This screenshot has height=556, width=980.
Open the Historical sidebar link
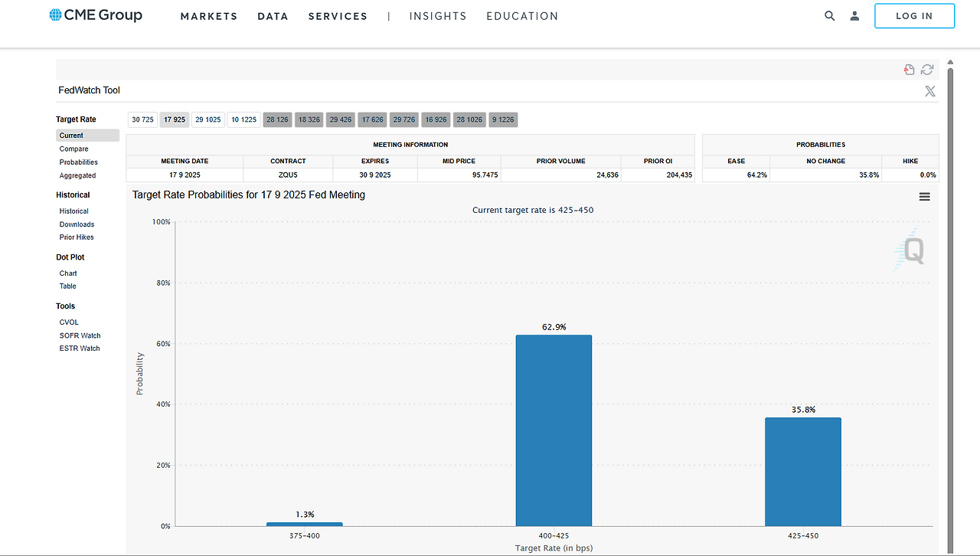point(73,211)
